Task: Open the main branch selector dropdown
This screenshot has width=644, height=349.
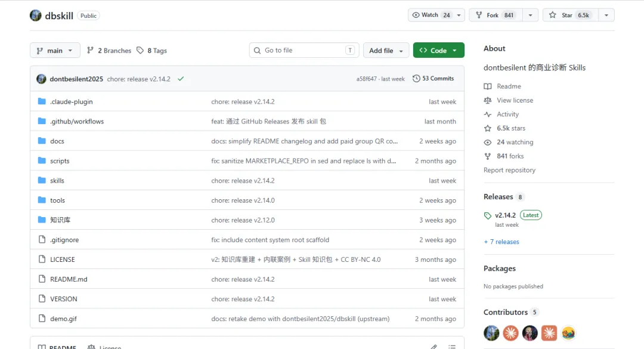Action: pos(55,50)
